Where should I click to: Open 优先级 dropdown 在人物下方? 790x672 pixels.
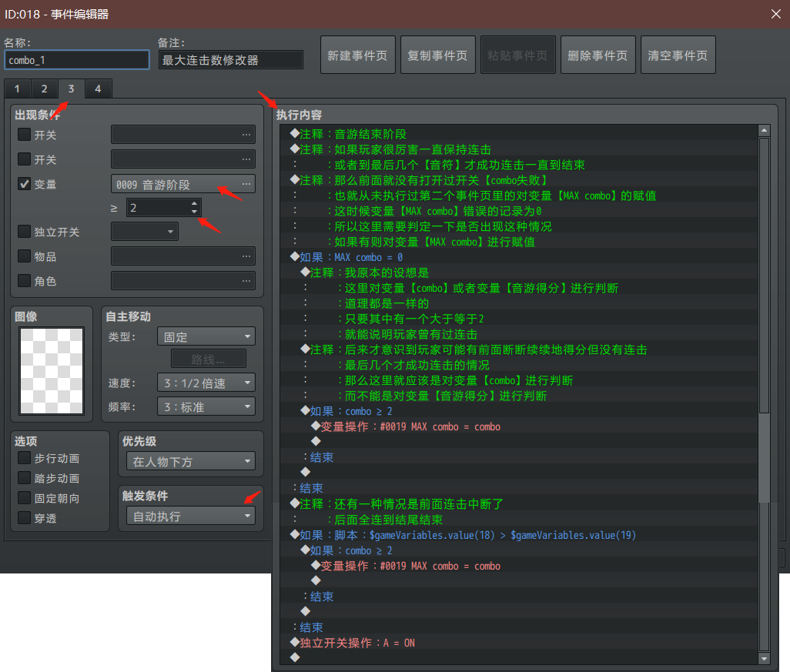pyautogui.click(x=191, y=461)
